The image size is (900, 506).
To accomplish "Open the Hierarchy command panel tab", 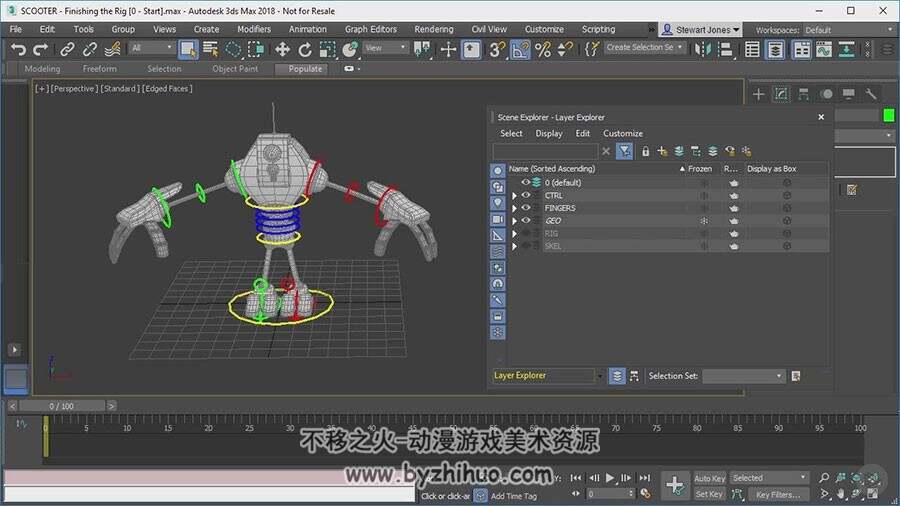I will click(804, 94).
